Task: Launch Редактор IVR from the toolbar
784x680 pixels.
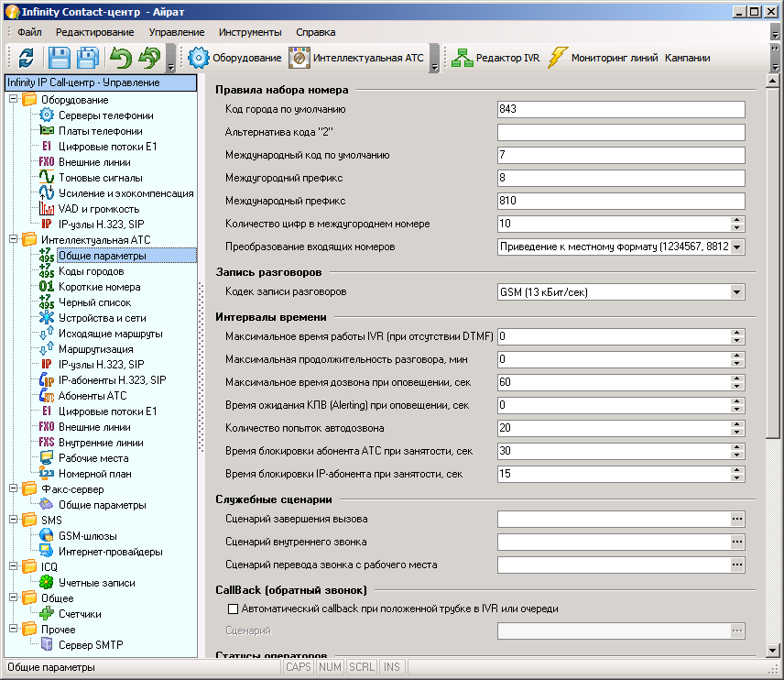Action: point(495,58)
